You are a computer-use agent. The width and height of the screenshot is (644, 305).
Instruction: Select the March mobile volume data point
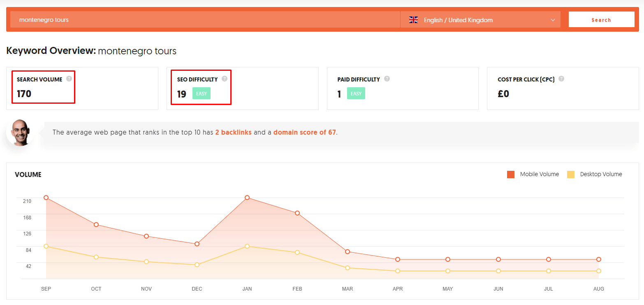point(347,251)
